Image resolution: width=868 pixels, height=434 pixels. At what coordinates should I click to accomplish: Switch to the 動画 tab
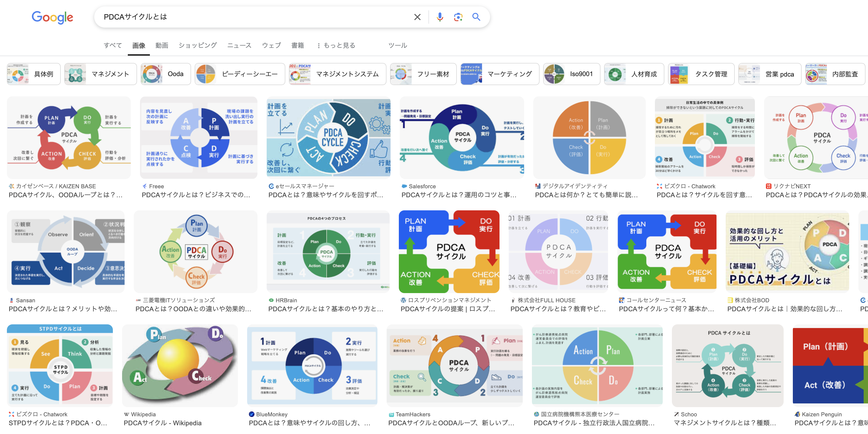[161, 45]
